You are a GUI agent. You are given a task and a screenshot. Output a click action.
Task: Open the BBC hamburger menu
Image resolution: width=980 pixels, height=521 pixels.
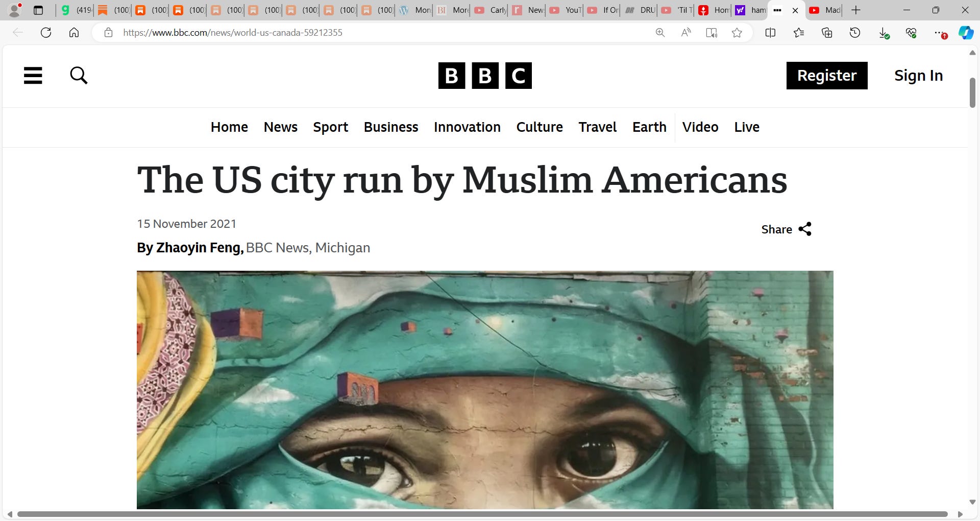33,76
